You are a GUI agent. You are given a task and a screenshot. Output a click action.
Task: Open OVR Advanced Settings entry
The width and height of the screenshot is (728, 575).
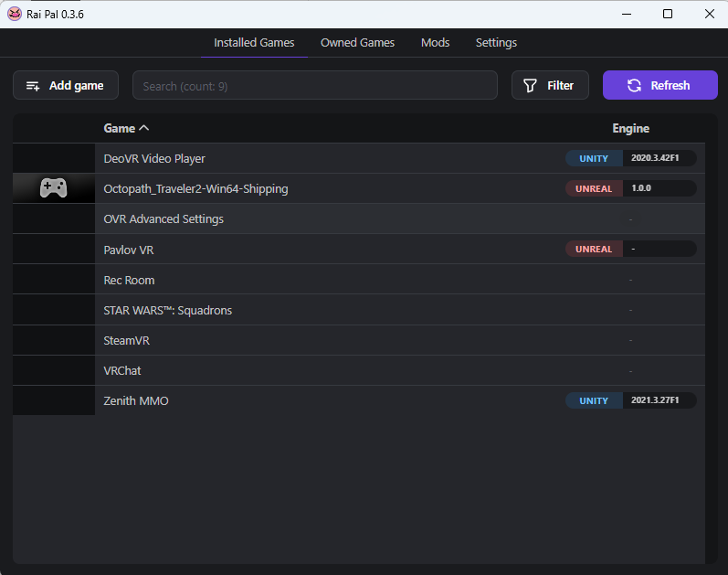click(x=359, y=218)
